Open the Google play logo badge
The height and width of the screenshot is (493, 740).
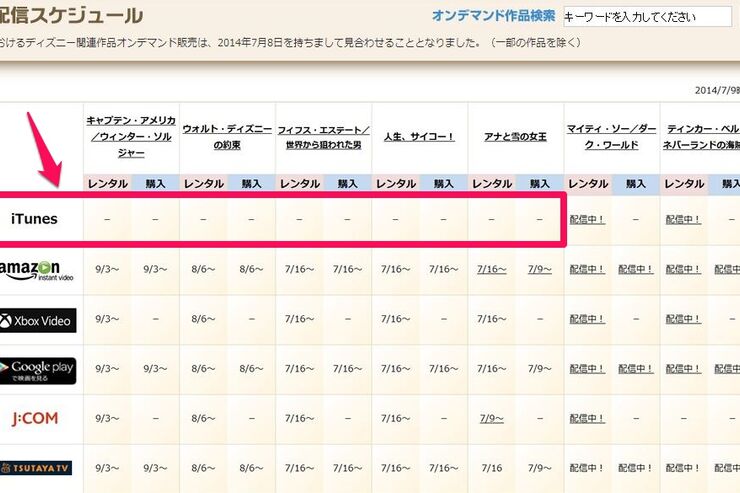tap(38, 371)
